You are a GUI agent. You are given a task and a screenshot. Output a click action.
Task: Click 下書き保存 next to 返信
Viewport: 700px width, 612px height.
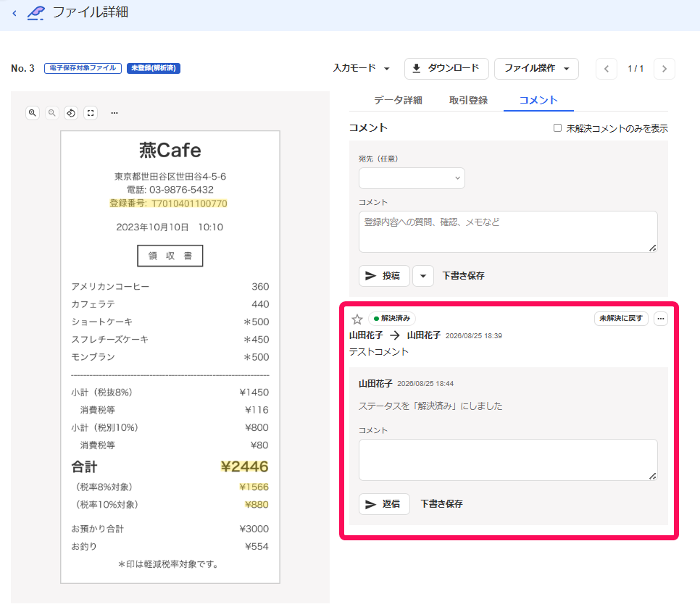[x=441, y=504]
